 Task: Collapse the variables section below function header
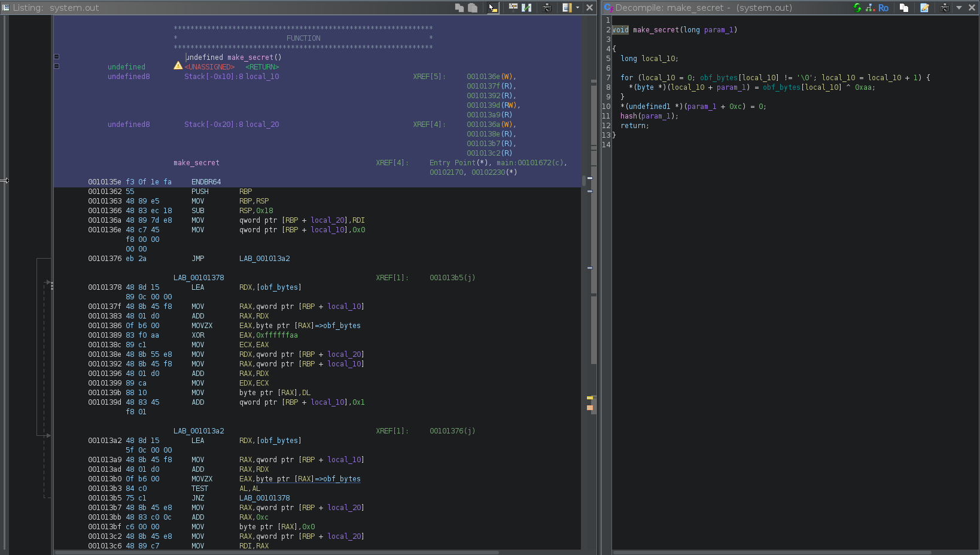click(x=57, y=66)
